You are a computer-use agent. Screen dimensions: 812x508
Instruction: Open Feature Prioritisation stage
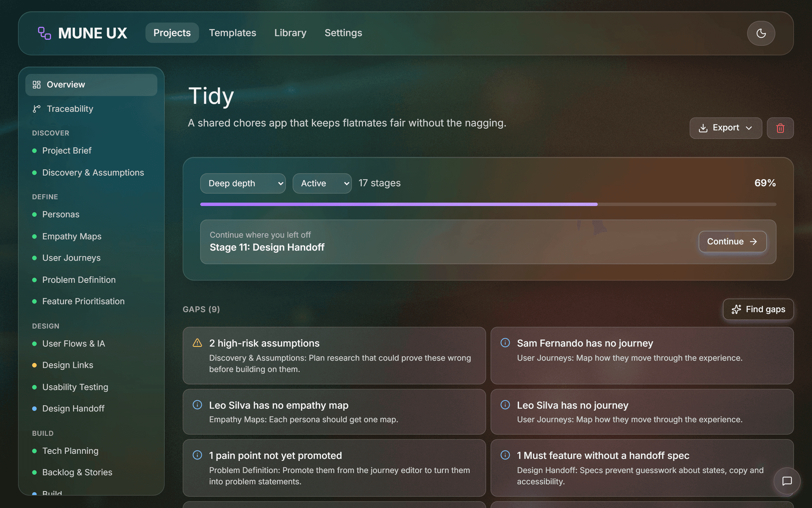pyautogui.click(x=91, y=301)
